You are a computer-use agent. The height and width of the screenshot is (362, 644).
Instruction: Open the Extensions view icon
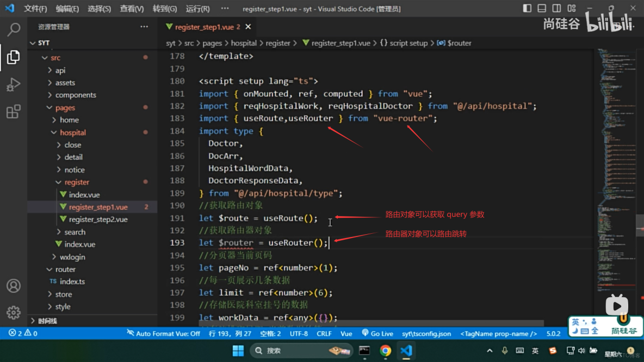click(14, 112)
